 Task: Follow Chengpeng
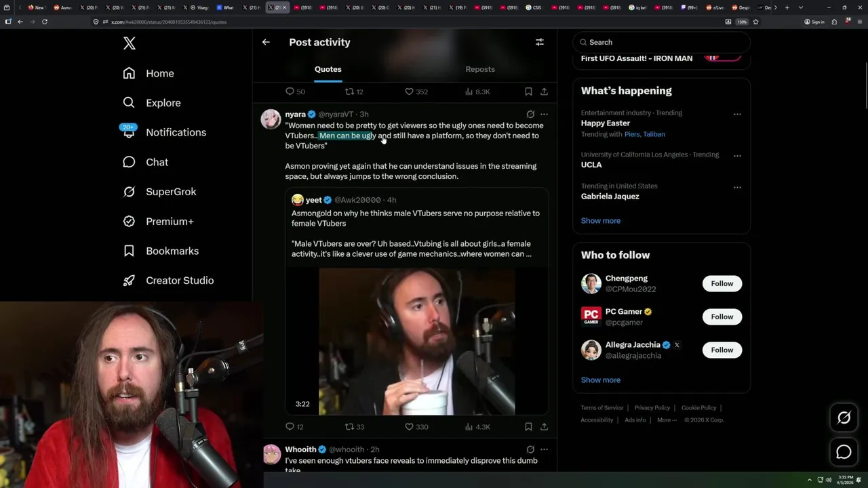pyautogui.click(x=722, y=283)
